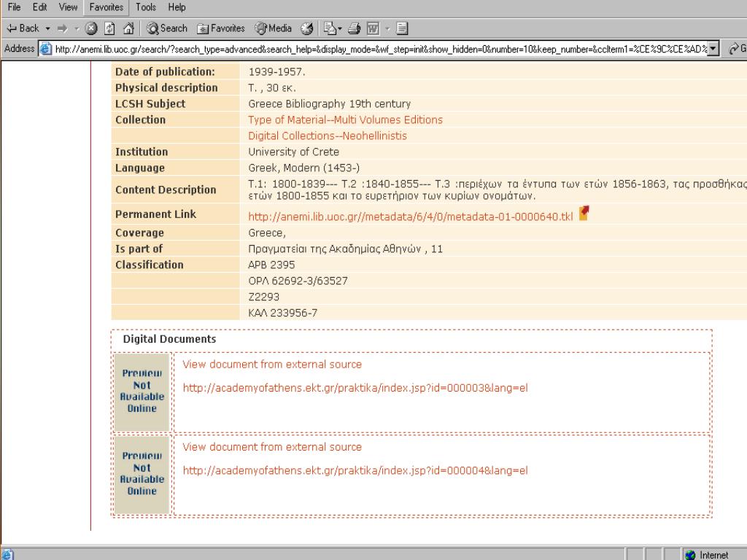
Task: Click the 'Content Description' field label
Action: (x=166, y=190)
